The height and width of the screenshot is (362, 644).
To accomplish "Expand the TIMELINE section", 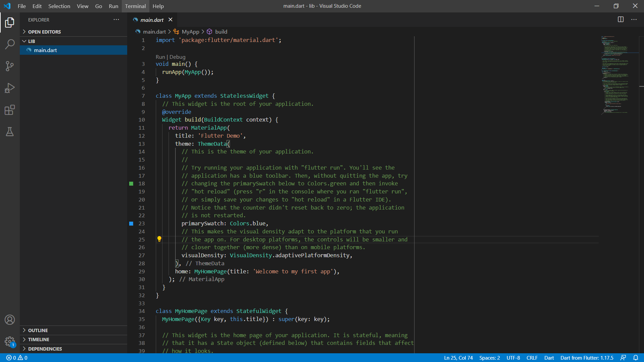I will point(73,340).
